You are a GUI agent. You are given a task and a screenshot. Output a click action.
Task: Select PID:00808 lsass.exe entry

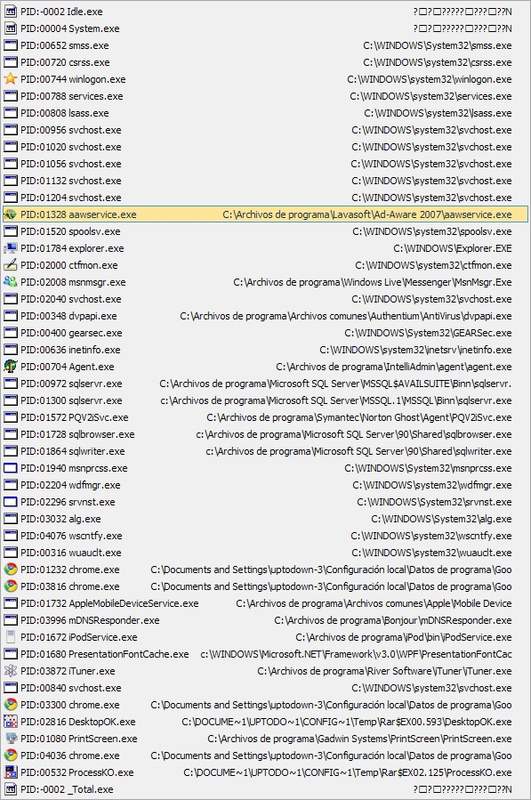point(265,113)
